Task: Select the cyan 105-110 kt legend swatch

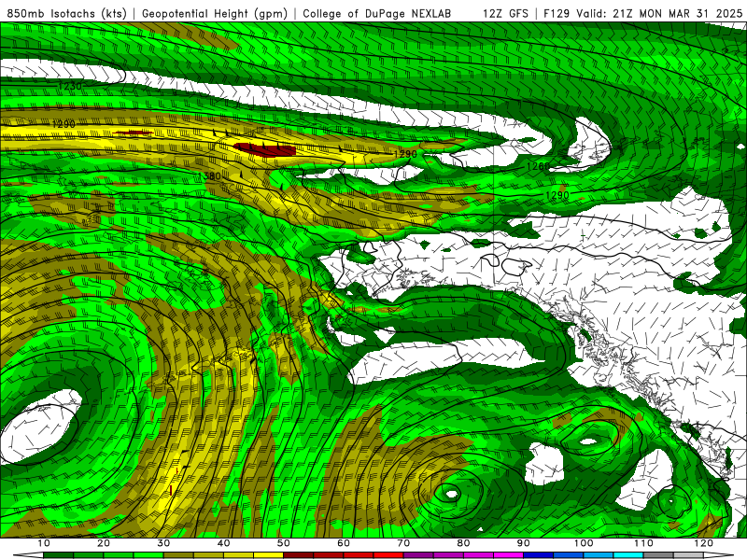Action: coord(628,555)
